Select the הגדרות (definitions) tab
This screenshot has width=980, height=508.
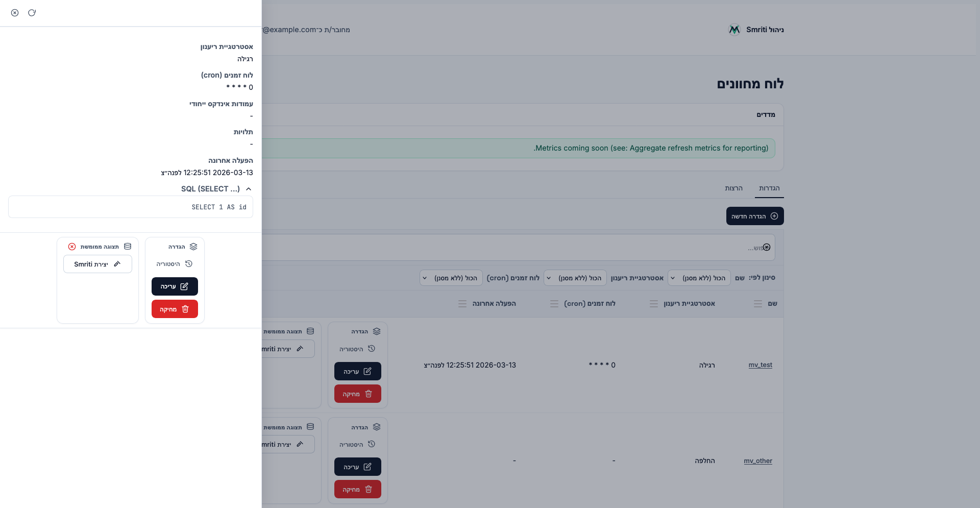769,188
